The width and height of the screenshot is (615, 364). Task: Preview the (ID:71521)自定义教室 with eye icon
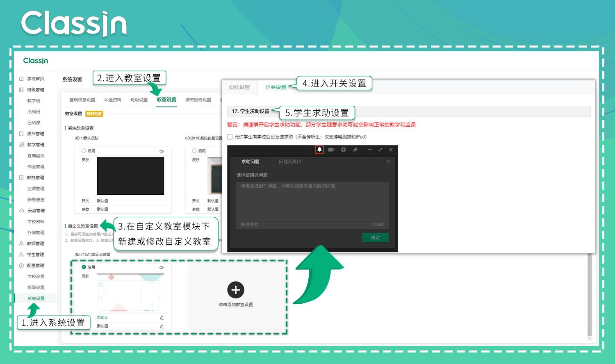(162, 267)
